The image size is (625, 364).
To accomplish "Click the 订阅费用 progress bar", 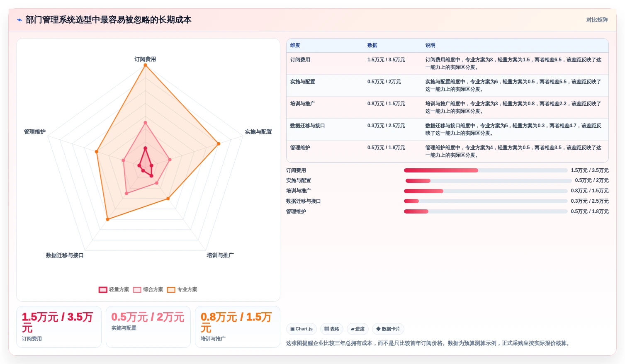I will [486, 170].
